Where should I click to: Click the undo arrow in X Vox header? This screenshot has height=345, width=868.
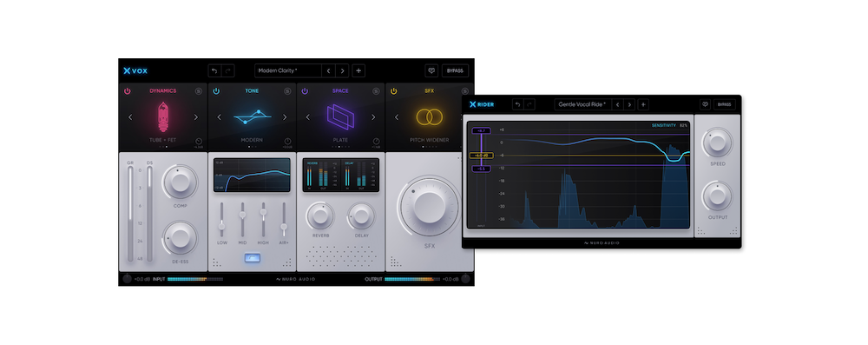(x=214, y=71)
